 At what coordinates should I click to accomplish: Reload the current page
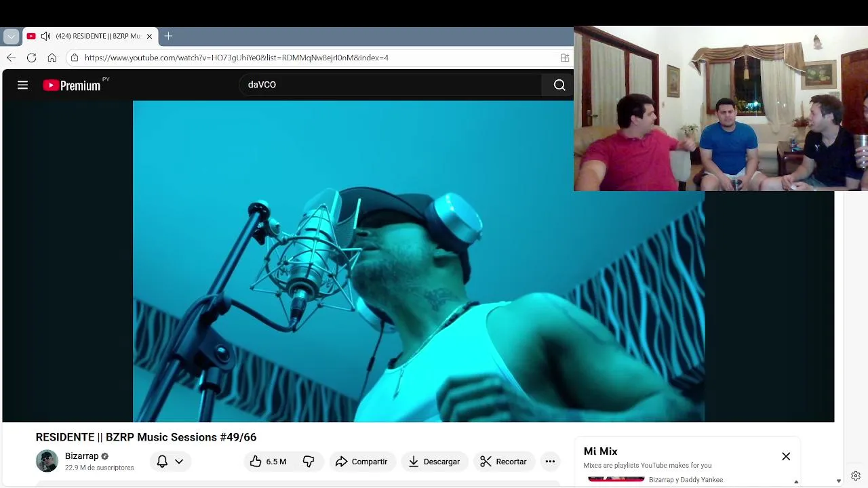pos(31,58)
